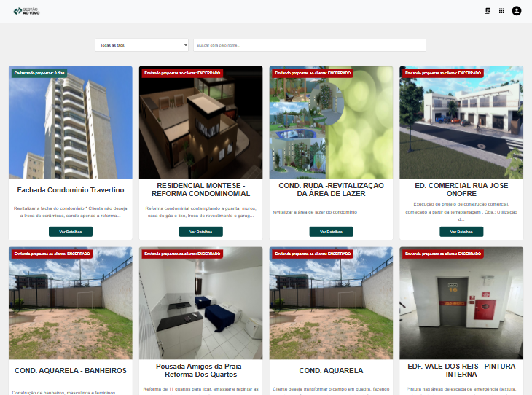Screen dimensions: 532x395
Task: Click the 'ED. COMERCIAL RUA JOSE ONOFRE' title
Action: click(x=461, y=189)
